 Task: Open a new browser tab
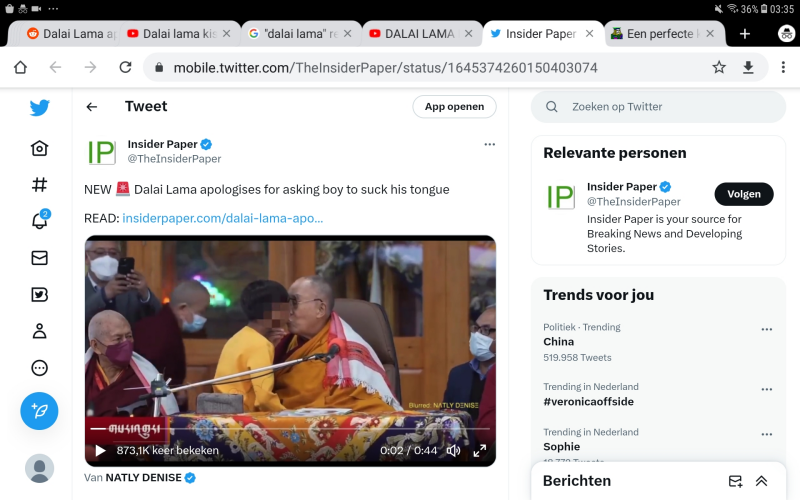(745, 34)
